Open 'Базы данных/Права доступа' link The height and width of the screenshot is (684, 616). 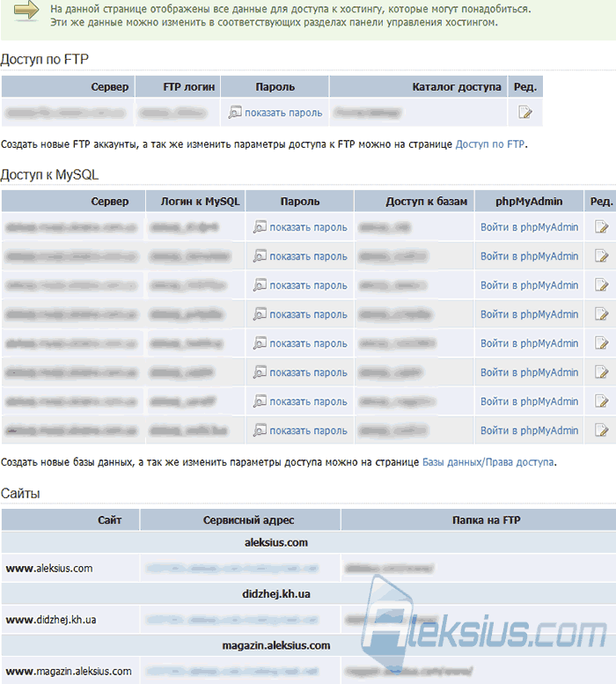[488, 462]
